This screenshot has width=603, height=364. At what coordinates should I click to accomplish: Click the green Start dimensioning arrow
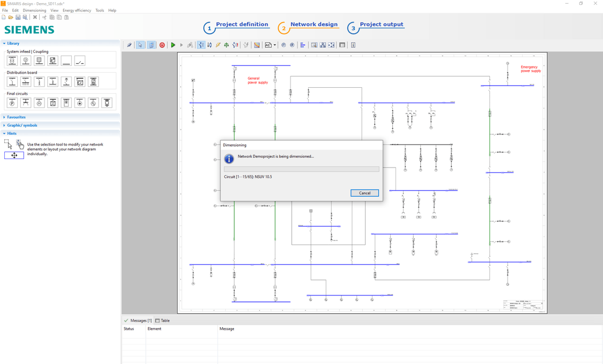(173, 44)
